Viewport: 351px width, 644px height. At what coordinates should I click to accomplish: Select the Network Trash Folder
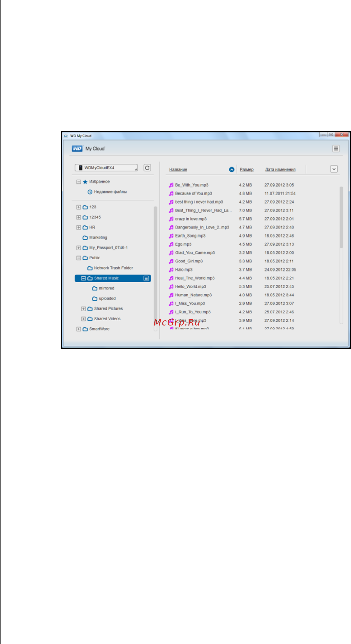[x=113, y=268]
